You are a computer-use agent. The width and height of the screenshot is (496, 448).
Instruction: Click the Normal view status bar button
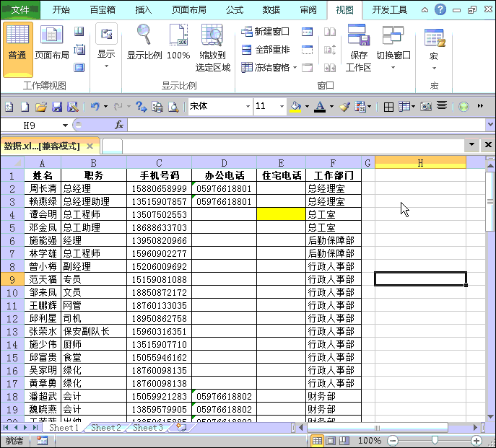coord(317,440)
